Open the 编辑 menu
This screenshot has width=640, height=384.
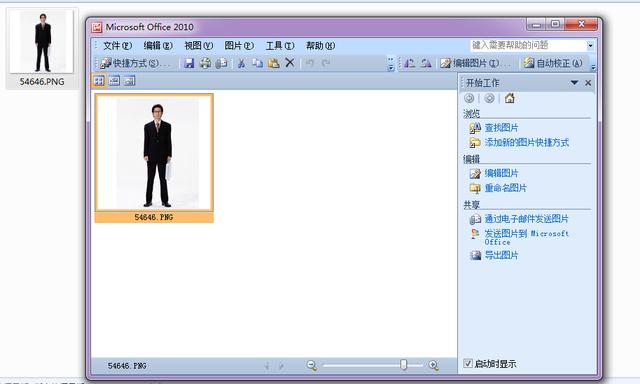[x=158, y=46]
